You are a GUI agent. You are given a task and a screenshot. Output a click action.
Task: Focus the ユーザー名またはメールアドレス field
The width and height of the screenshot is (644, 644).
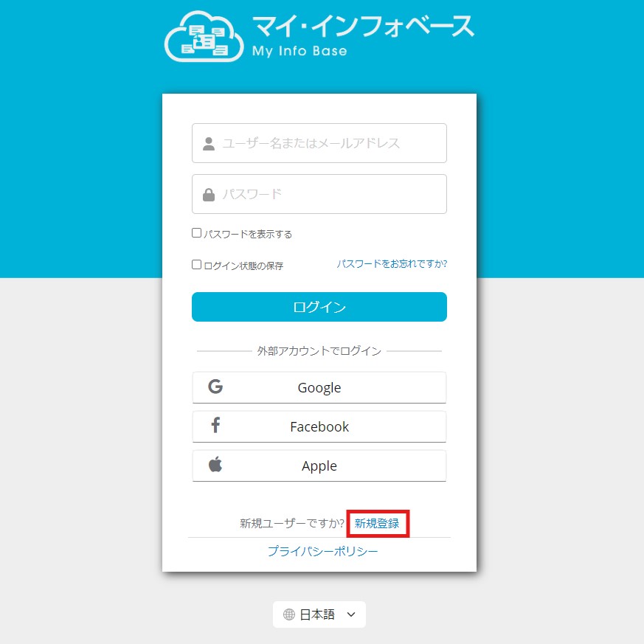coord(319,143)
